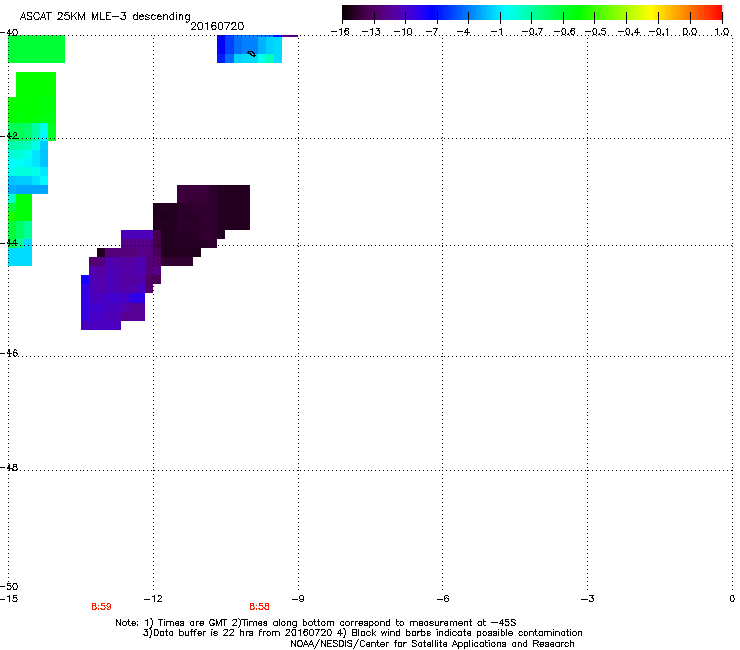Click the -50 latitude axis label
Image resolution: width=740 pixels, height=650 pixels.
pyautogui.click(x=9, y=586)
